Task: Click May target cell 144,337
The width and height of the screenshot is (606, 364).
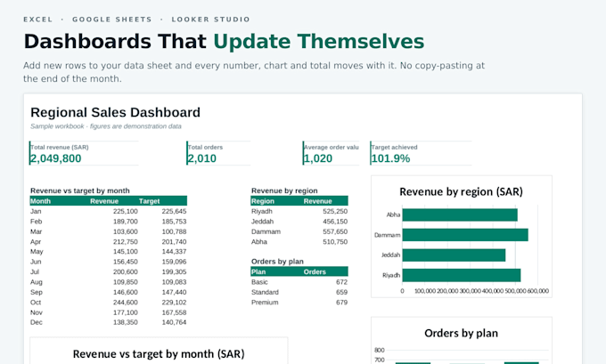Action: coord(174,251)
